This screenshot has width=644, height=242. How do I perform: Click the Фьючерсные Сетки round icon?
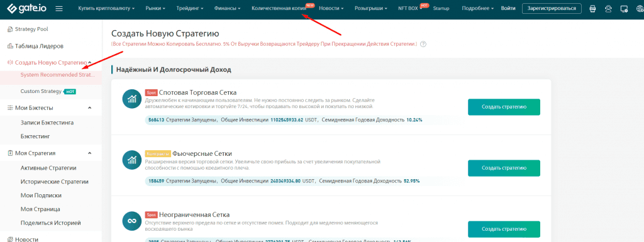click(132, 160)
